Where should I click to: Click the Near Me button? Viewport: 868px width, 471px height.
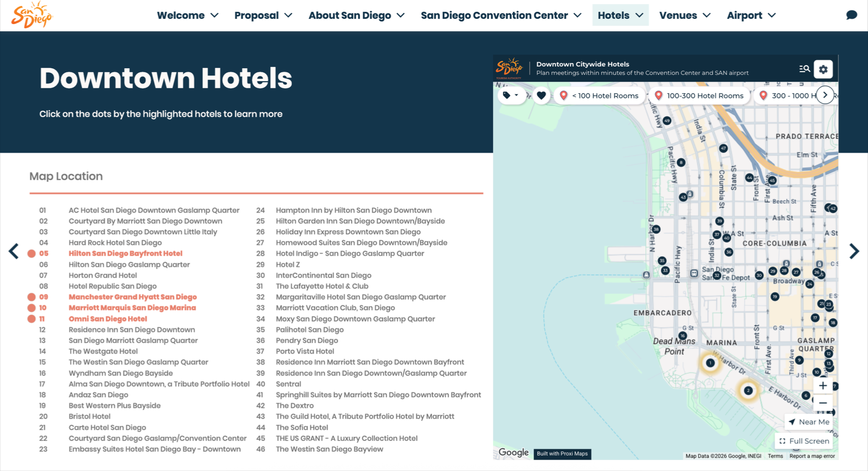809,422
